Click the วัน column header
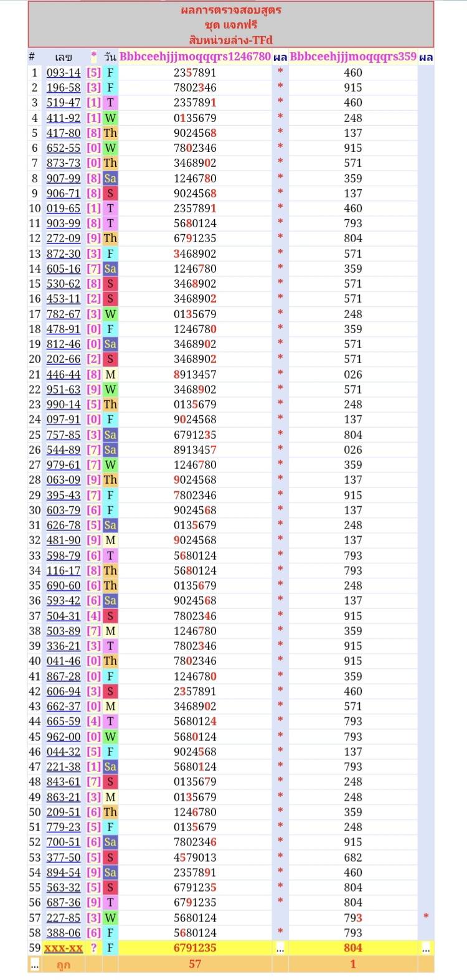Image resolution: width=467 pixels, height=980 pixels. pyautogui.click(x=110, y=57)
